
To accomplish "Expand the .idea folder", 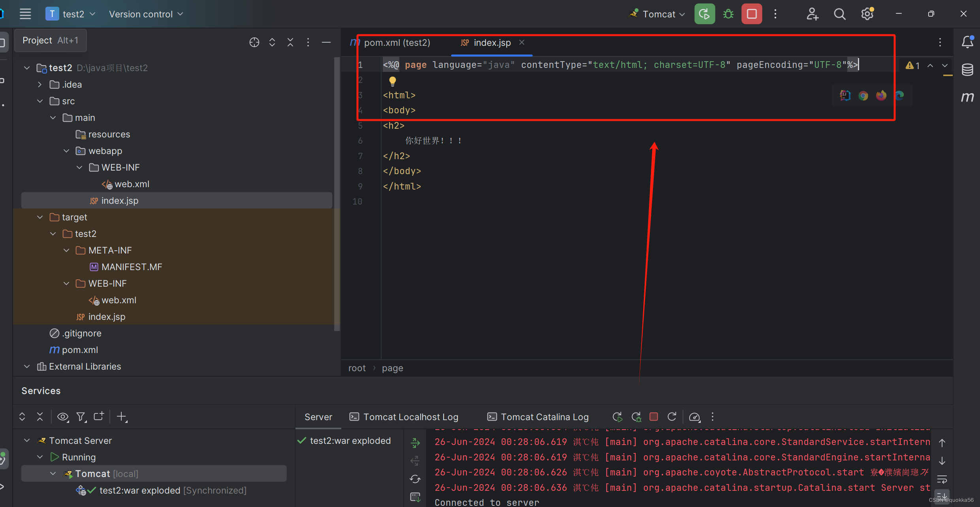I will pos(40,84).
